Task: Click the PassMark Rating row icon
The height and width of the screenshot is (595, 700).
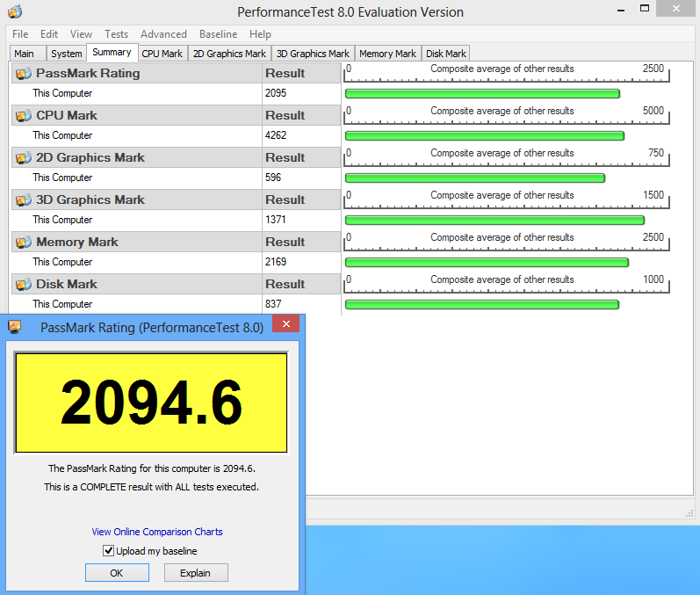Action: point(24,73)
